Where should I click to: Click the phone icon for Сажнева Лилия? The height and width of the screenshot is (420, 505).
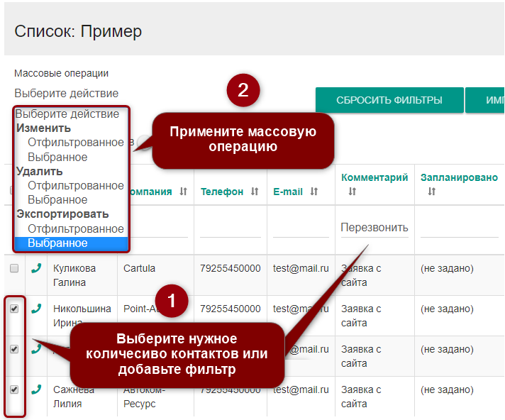[x=36, y=389]
